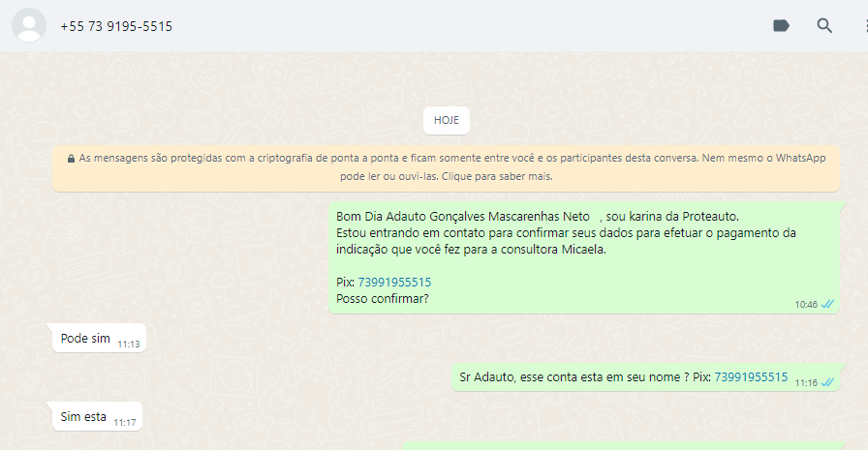Select the "Pode sim" message bubble

85,339
